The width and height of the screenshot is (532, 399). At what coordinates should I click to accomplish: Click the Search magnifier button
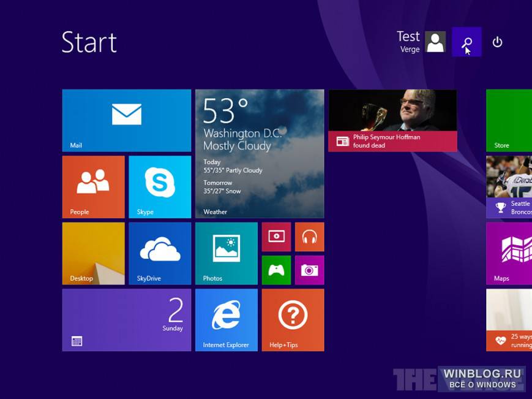466,42
